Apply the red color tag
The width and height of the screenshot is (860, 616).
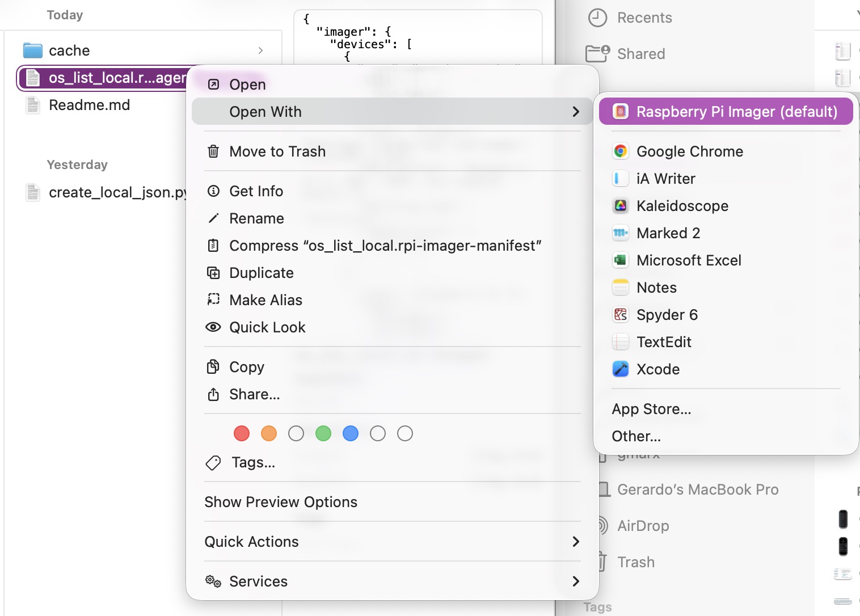point(242,434)
